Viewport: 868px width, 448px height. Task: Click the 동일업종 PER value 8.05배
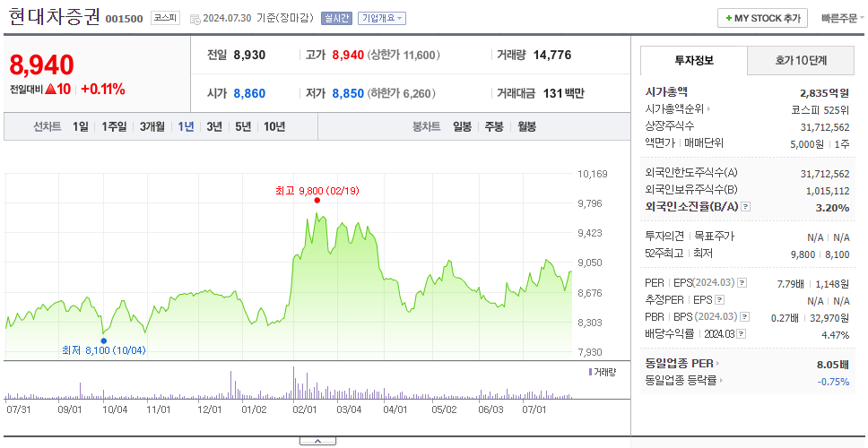point(833,365)
